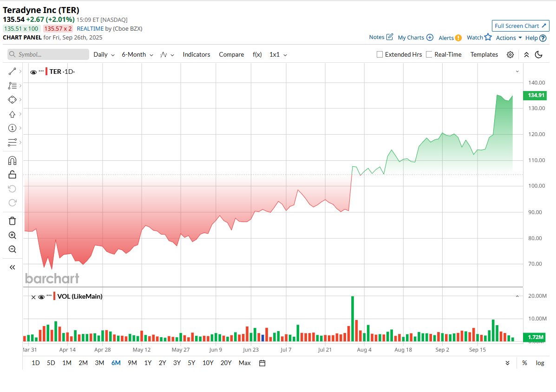556x392 pixels.
Task: Open the 6-Month period dropdown
Action: click(x=137, y=55)
